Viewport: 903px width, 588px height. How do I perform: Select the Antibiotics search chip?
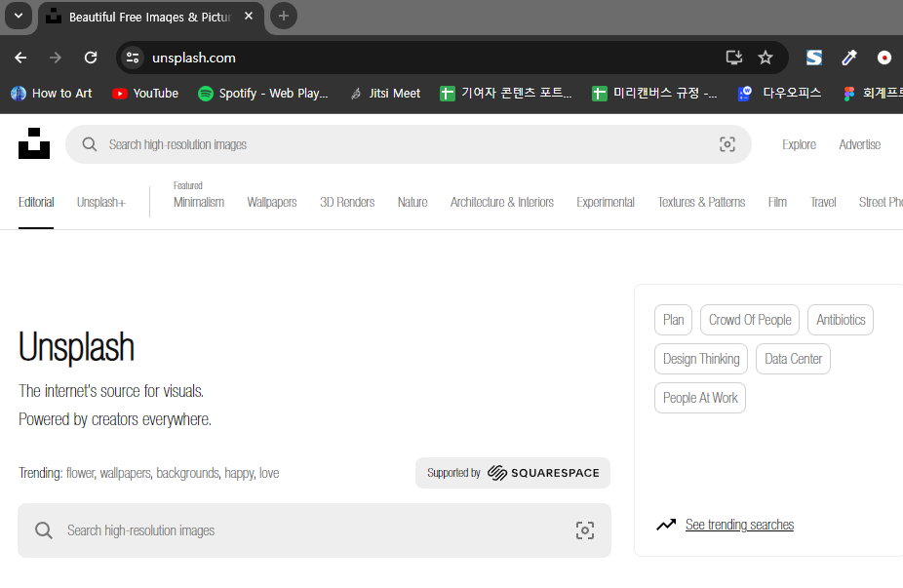pyautogui.click(x=841, y=320)
